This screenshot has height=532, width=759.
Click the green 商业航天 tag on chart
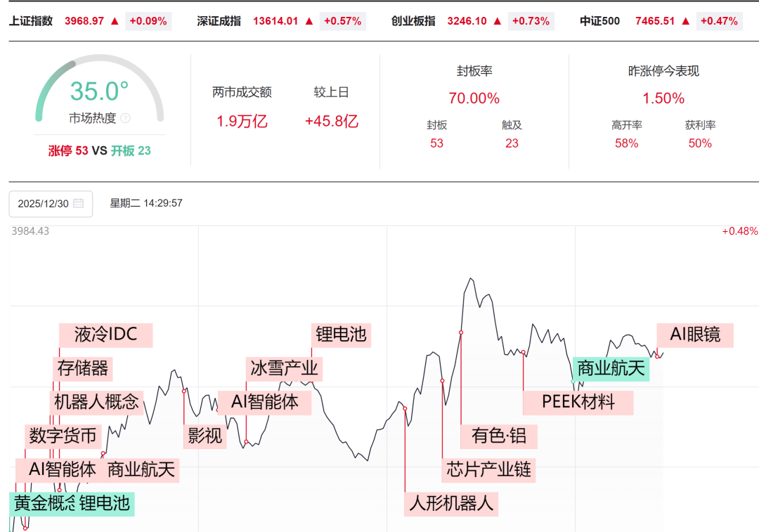[x=611, y=368]
